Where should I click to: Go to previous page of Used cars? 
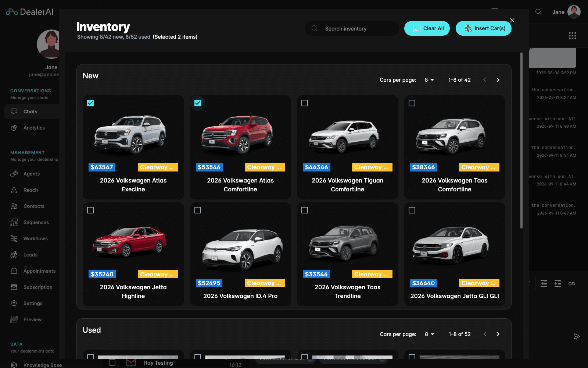point(485,334)
